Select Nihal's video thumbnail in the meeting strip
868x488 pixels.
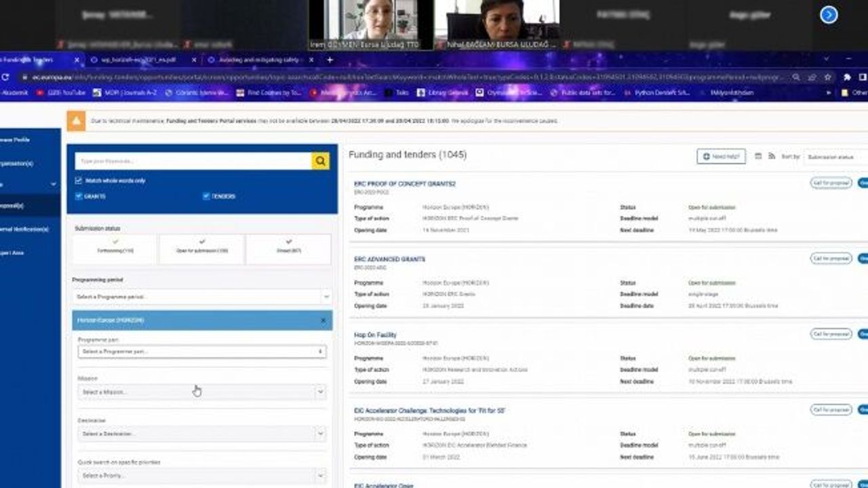coord(496,25)
